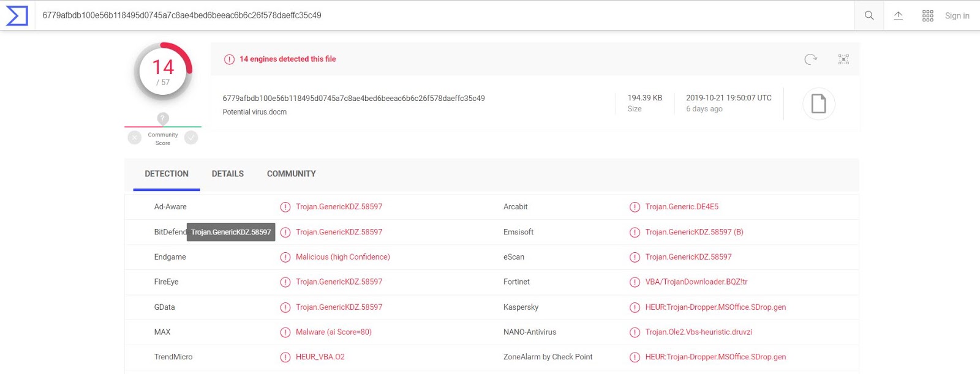Click the VirusTotal logo icon
980x374 pixels.
click(17, 15)
